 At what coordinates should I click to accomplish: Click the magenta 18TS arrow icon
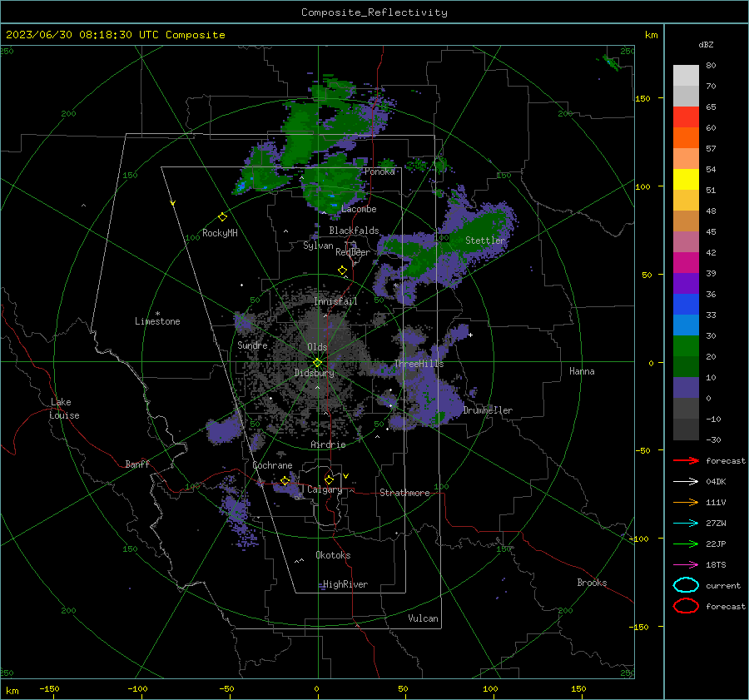686,564
